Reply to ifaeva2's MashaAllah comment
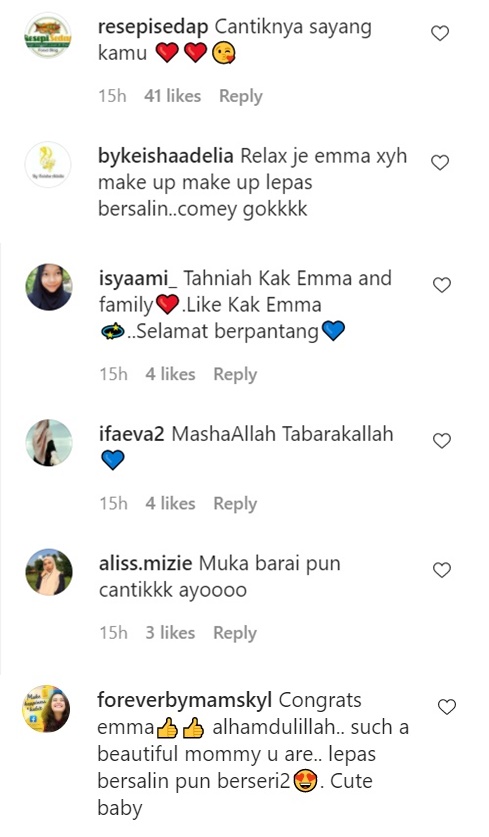Screen dimensions: 489x837 235,504
